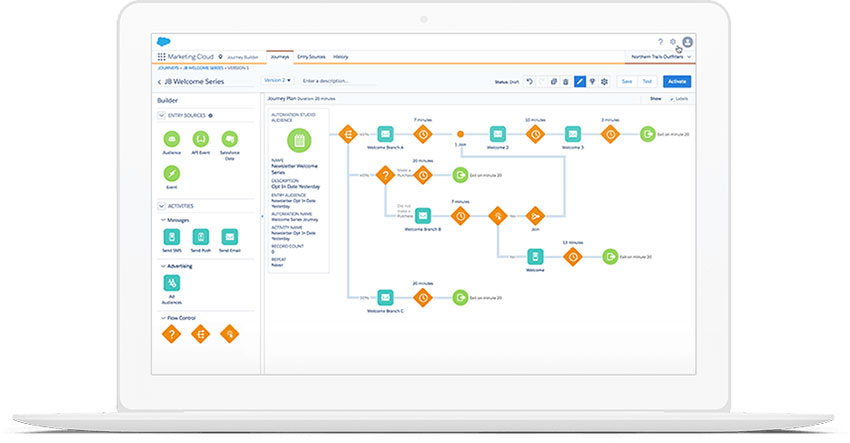Image resolution: width=850 pixels, height=443 pixels.
Task: Open the Welcome 3 email node
Action: [573, 134]
